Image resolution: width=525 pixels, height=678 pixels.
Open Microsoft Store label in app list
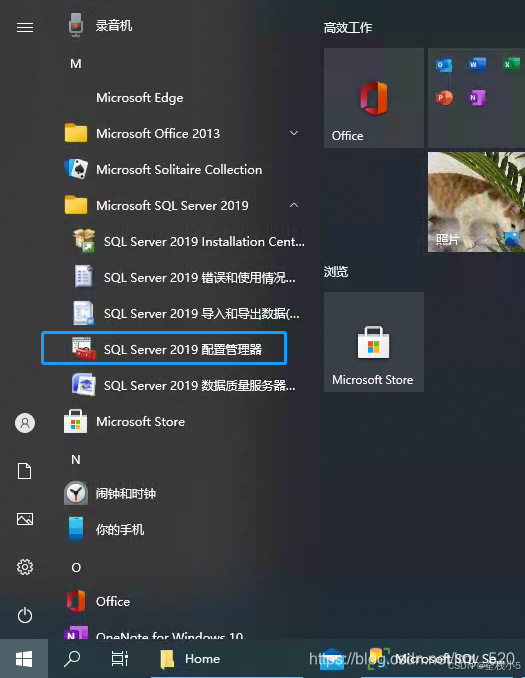coord(141,422)
